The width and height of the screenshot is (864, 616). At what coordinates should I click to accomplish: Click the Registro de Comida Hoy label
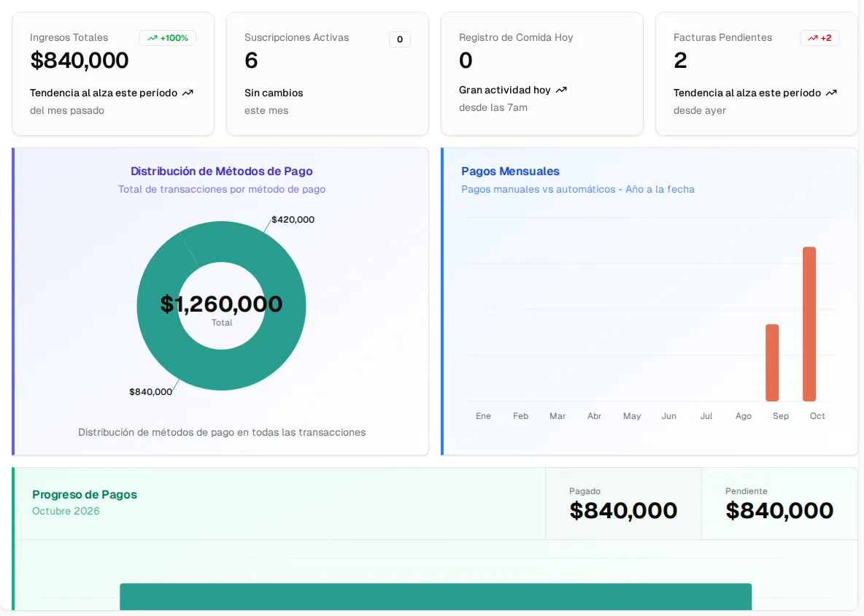tap(516, 37)
